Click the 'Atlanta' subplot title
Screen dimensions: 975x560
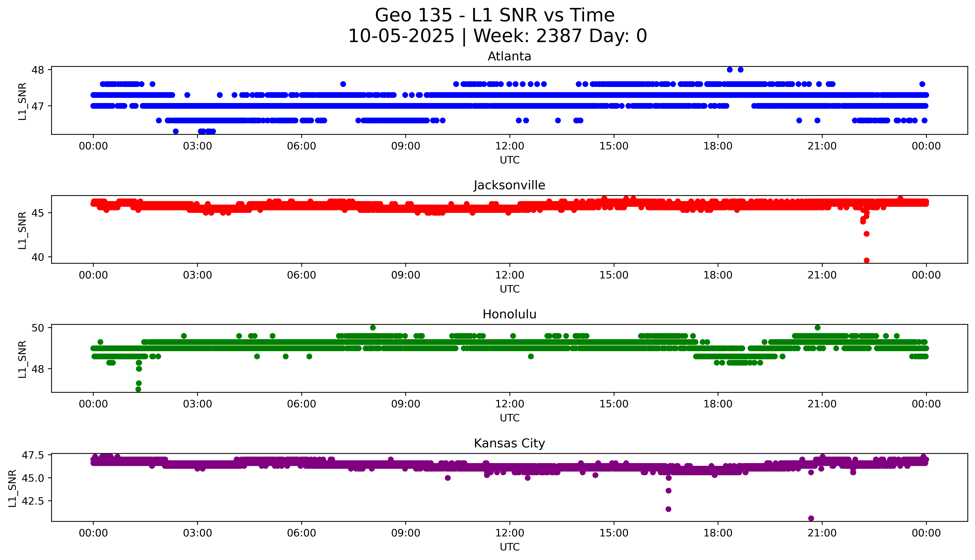(509, 56)
